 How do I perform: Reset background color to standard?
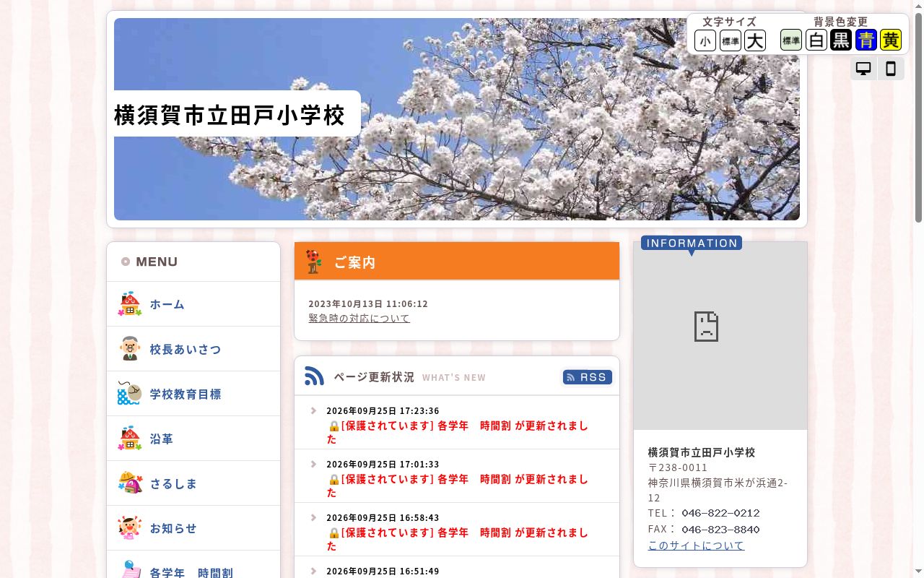pyautogui.click(x=791, y=40)
